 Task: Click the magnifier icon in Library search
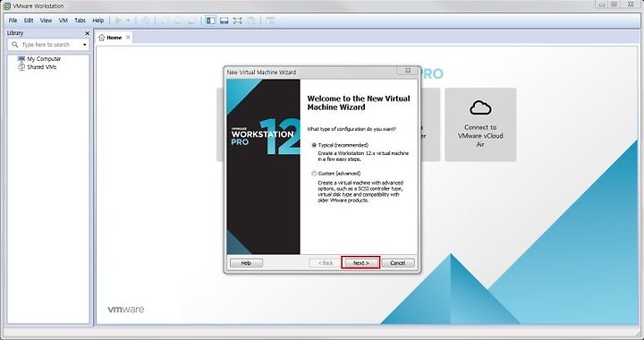[15, 45]
